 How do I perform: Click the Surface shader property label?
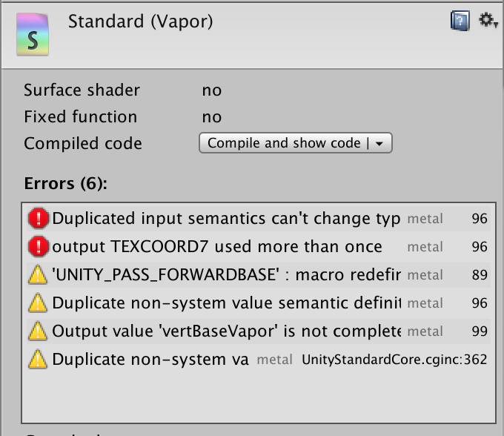coord(82,90)
